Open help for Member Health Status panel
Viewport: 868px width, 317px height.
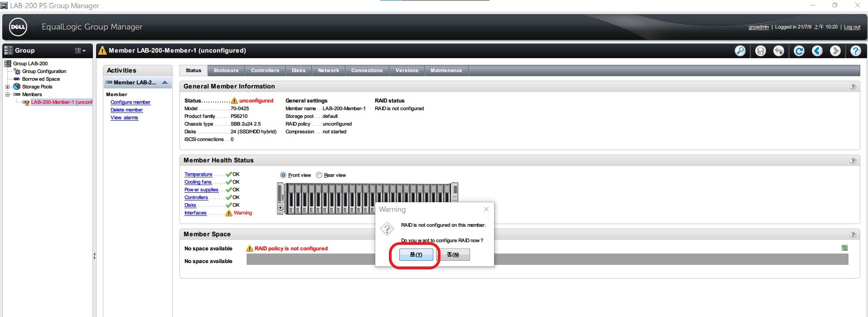(x=853, y=161)
